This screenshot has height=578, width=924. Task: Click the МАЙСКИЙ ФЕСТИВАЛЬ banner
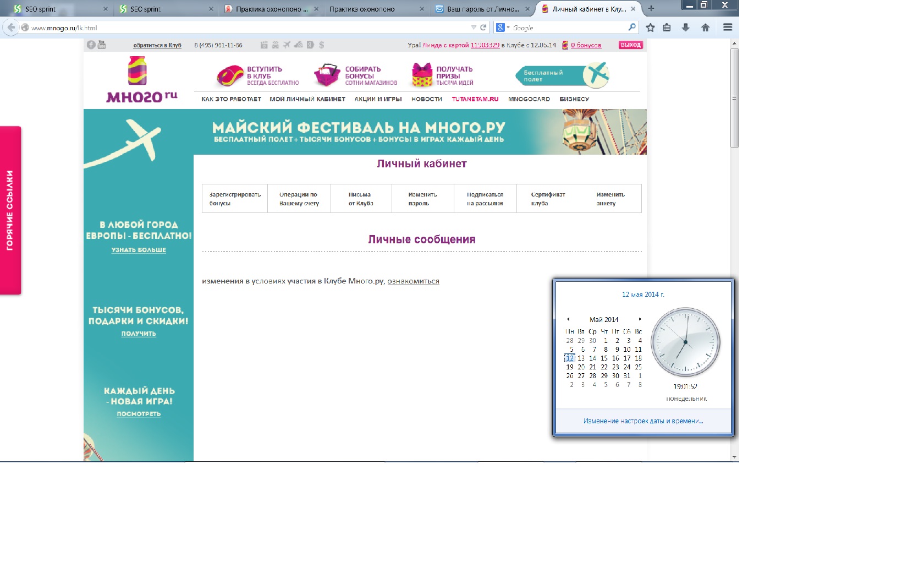(365, 132)
